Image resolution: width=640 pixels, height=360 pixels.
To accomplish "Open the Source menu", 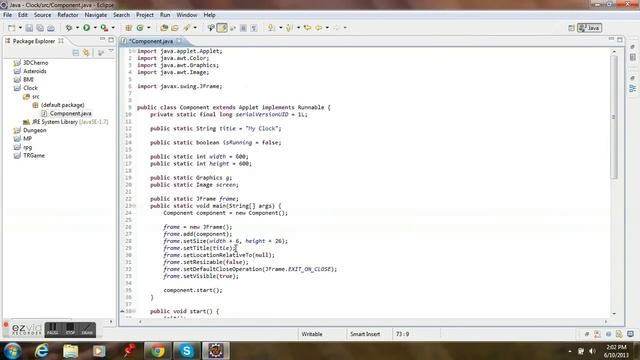I will pyautogui.click(x=42, y=15).
